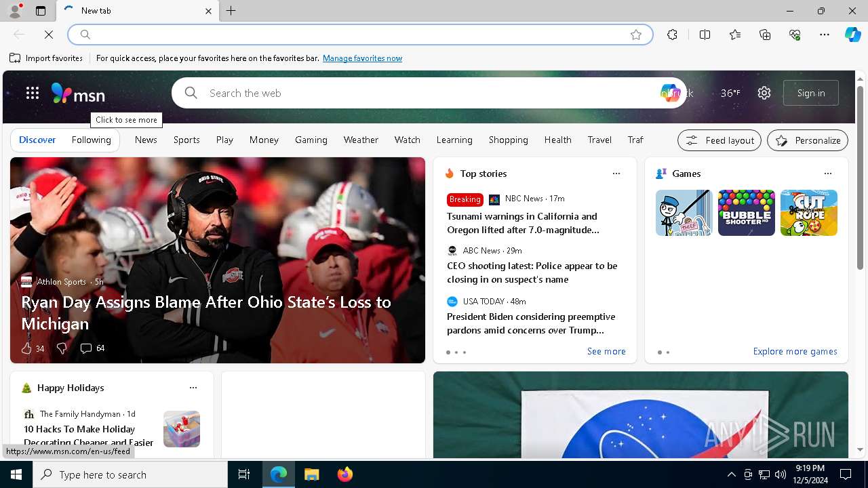
Task: Open the MSN apps grid launcher
Action: [33, 93]
